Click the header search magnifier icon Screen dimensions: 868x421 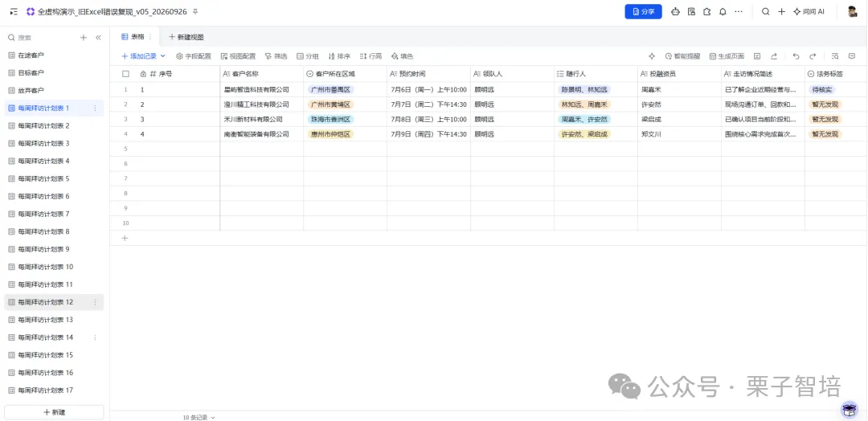766,11
